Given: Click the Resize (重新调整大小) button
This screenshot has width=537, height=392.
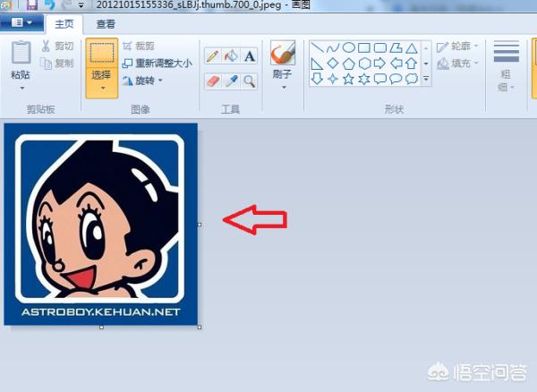Looking at the screenshot, I should pyautogui.click(x=158, y=64).
